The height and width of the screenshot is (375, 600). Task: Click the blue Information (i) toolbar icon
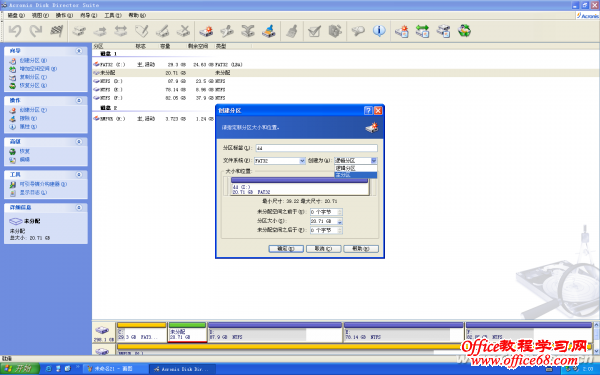coord(379,31)
